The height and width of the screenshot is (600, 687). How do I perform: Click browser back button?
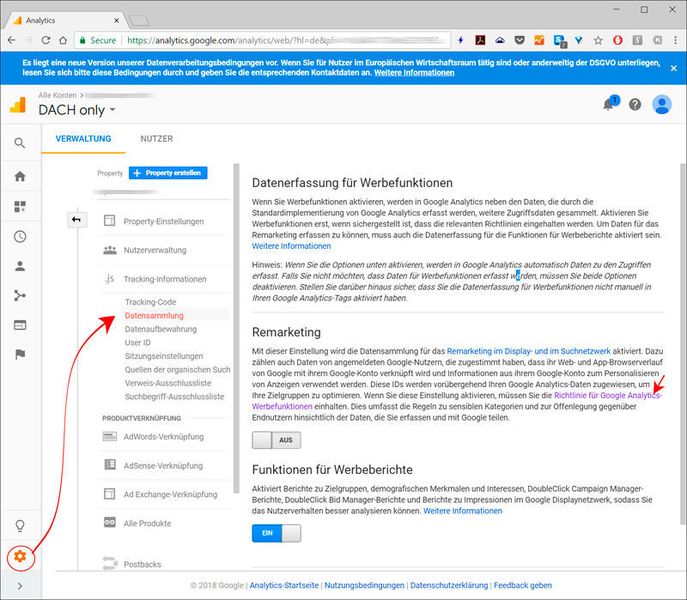(x=12, y=40)
